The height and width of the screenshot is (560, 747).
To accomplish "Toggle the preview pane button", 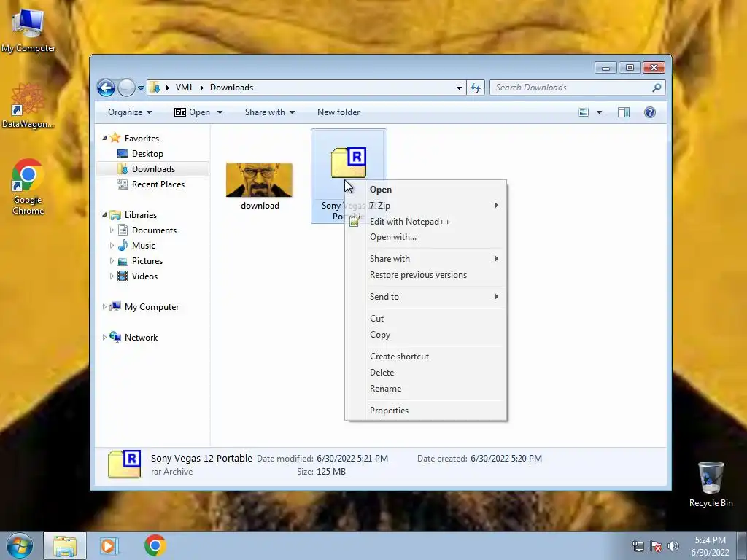I will 624,112.
